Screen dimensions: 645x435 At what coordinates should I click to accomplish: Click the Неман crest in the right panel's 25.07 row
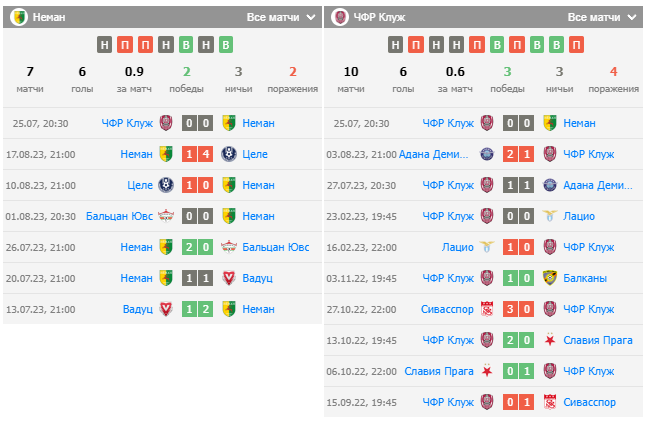pyautogui.click(x=550, y=123)
